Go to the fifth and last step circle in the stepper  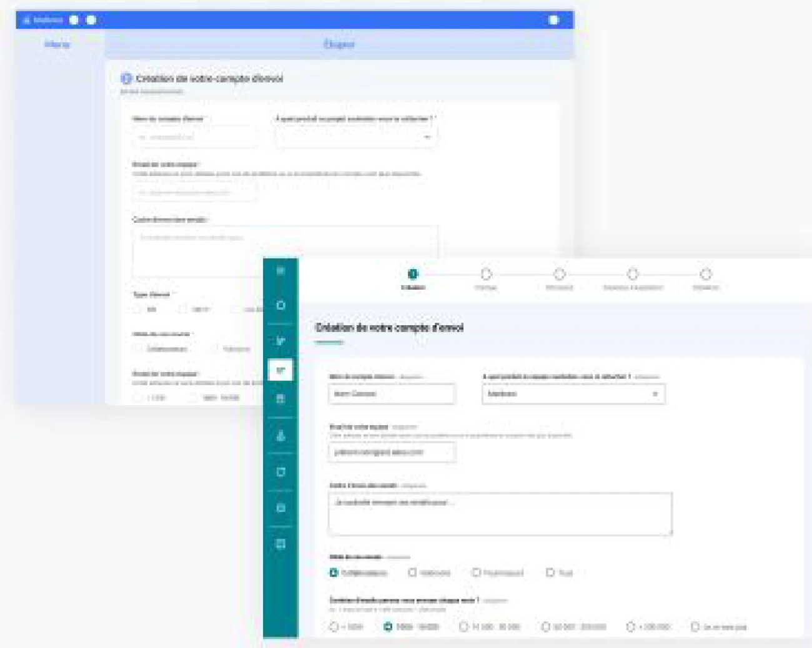(x=706, y=274)
